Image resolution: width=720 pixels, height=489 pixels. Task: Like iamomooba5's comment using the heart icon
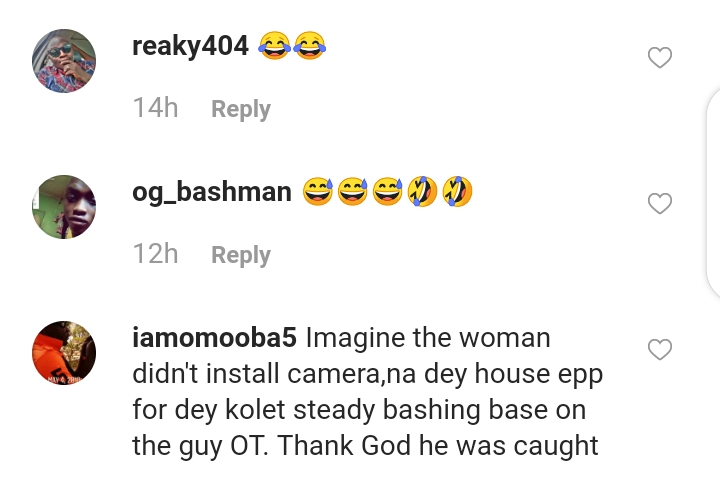[x=660, y=350]
